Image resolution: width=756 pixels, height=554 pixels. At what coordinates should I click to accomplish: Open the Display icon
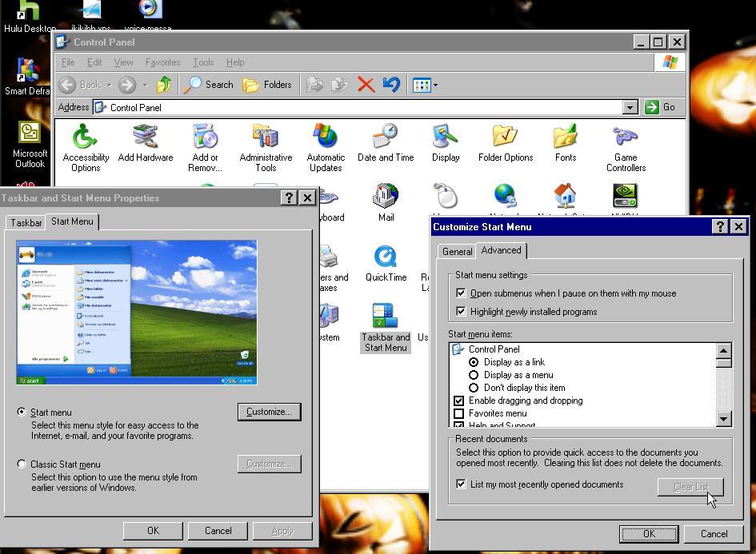[446, 143]
